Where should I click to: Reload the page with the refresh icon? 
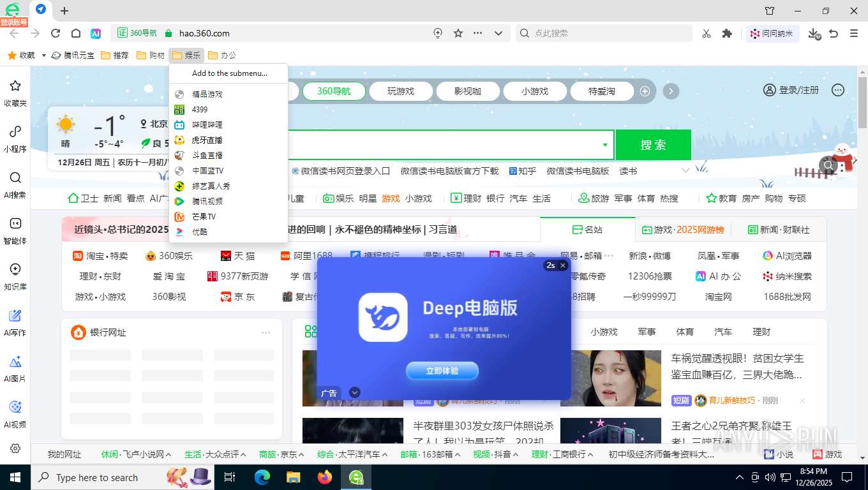tap(56, 33)
